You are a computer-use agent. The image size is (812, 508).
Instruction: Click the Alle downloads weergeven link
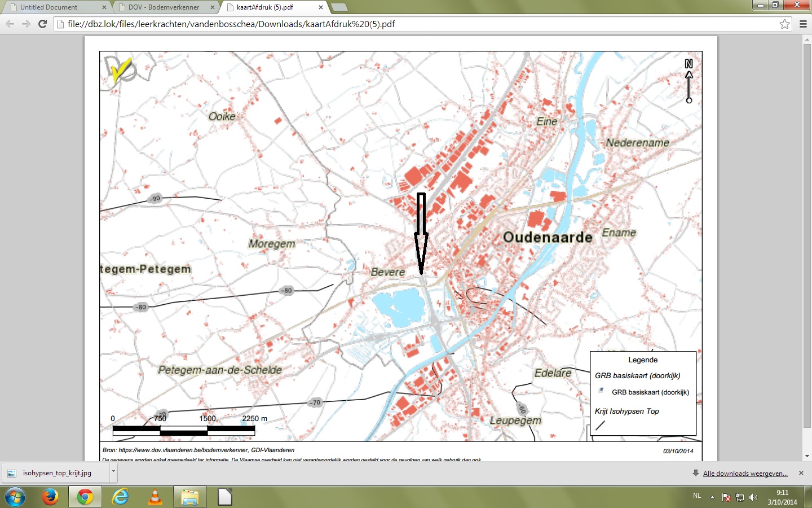[745, 474]
